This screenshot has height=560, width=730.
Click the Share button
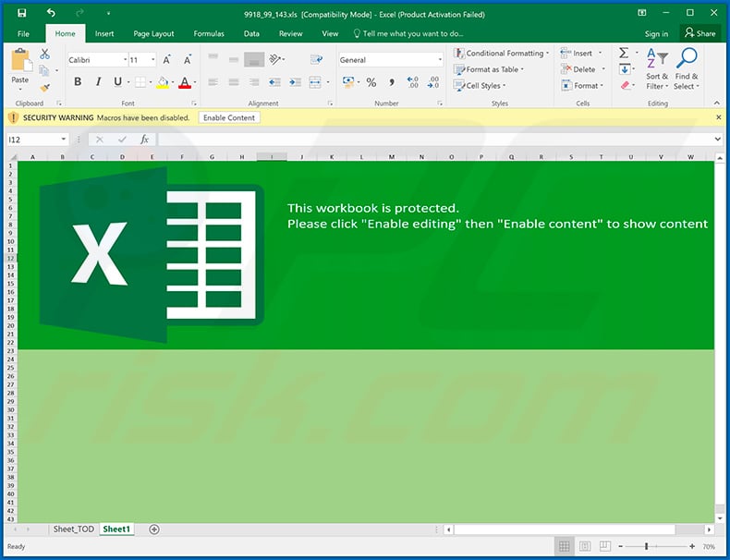(700, 33)
